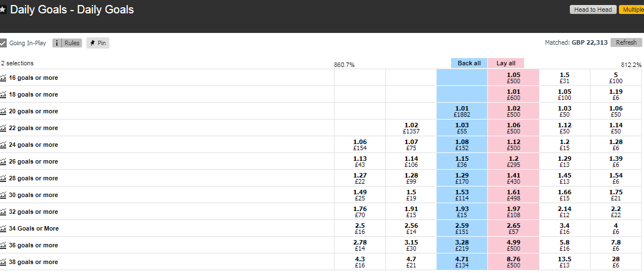
Task: Toggle the Going In-Play checkbox
Action: pyautogui.click(x=3, y=43)
